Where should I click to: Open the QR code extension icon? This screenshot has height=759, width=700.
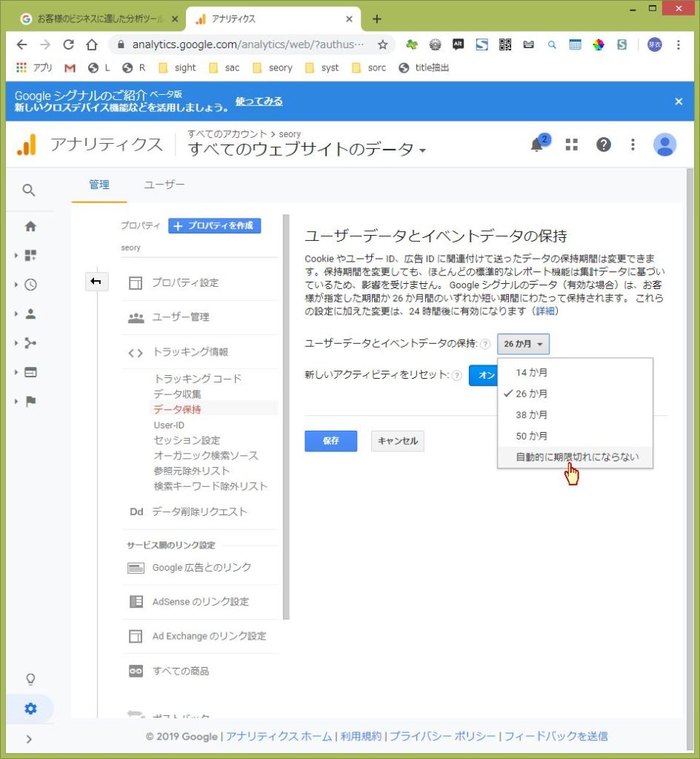[x=505, y=44]
